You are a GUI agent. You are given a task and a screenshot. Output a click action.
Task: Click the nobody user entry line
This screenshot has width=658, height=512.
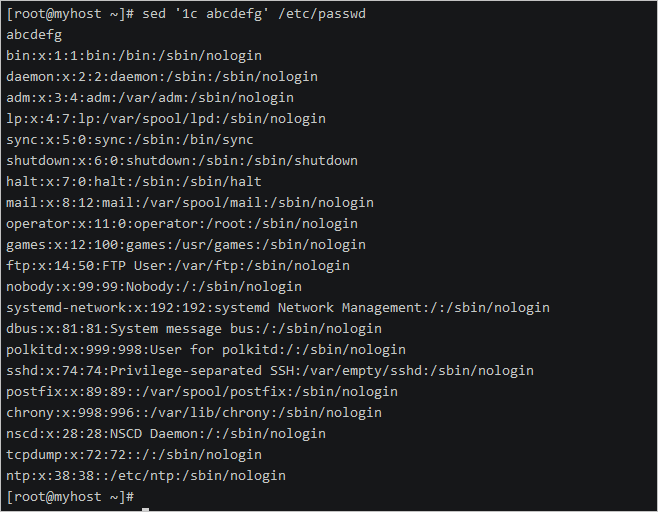pos(154,287)
